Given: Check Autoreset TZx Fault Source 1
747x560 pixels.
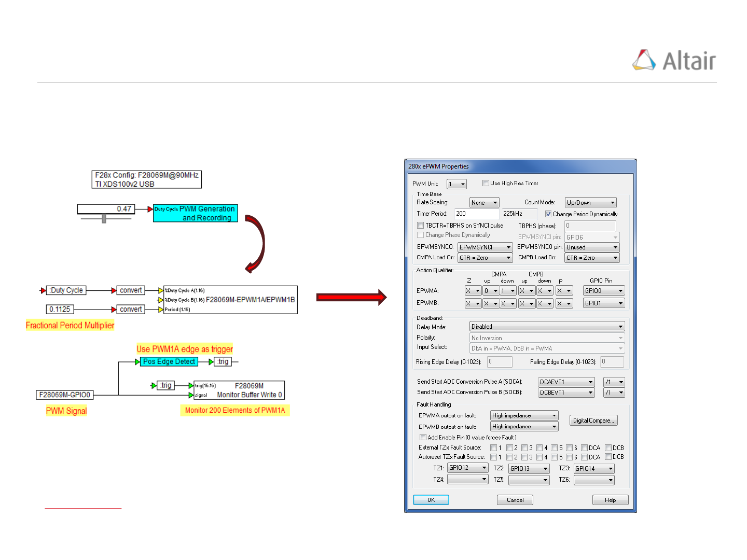Looking at the screenshot, I should 493,457.
